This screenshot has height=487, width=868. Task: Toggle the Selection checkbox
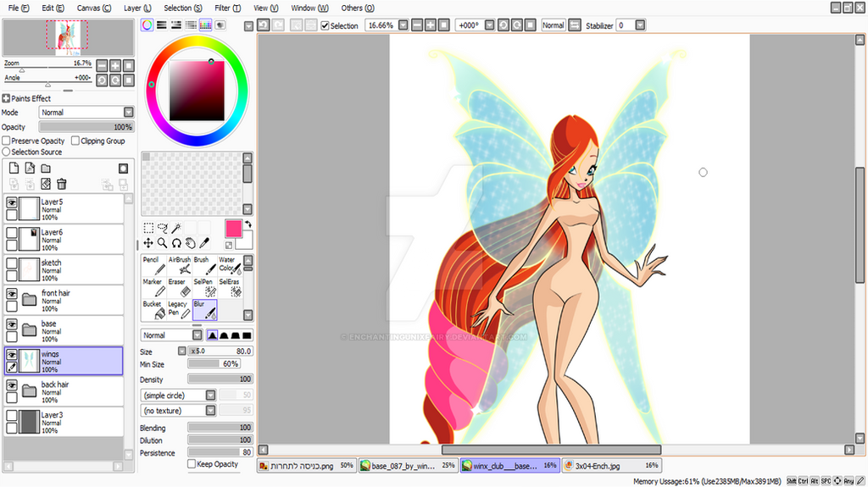coord(325,25)
